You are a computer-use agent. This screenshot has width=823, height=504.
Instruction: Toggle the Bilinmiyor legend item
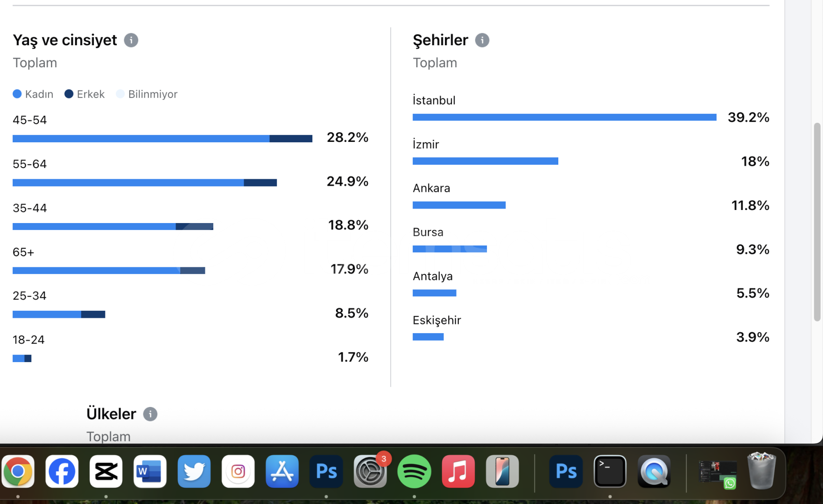[147, 94]
